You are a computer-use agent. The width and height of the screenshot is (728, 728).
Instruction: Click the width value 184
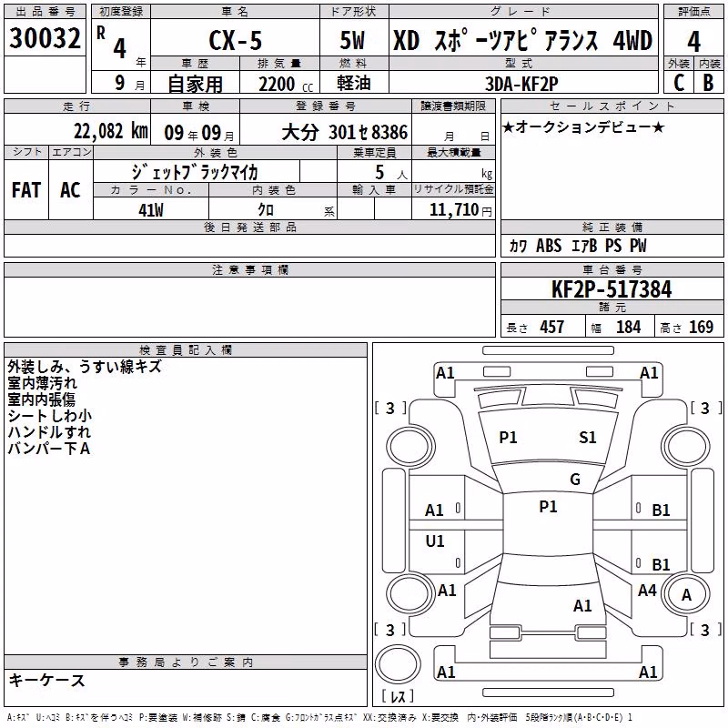(x=628, y=327)
